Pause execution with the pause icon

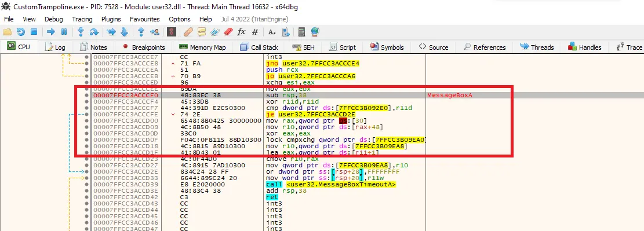coord(64,32)
